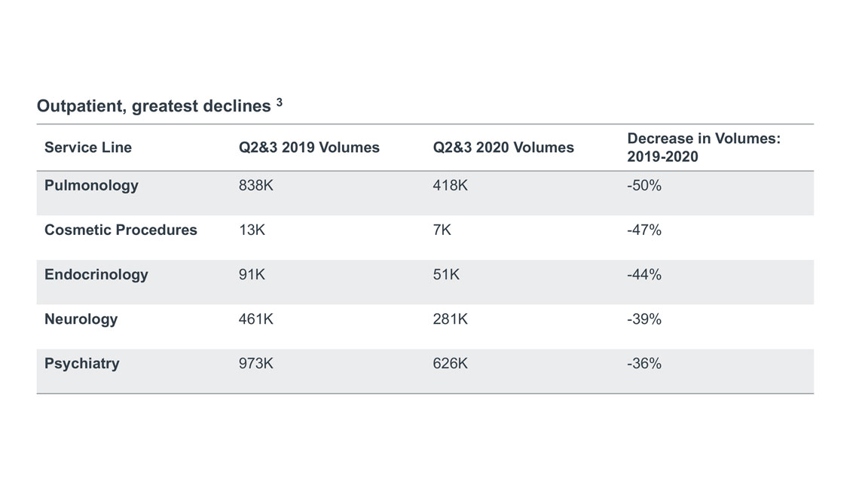Screen dimensions: 868x488
Task: Click the 626K value for Psychiatry
Action: point(451,363)
